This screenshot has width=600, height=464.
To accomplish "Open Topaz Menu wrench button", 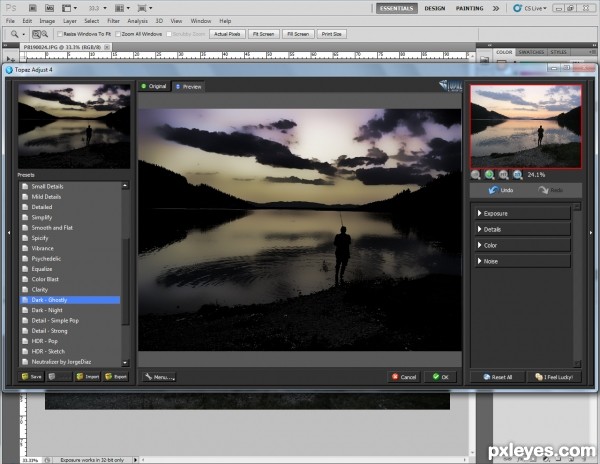I will [x=160, y=377].
